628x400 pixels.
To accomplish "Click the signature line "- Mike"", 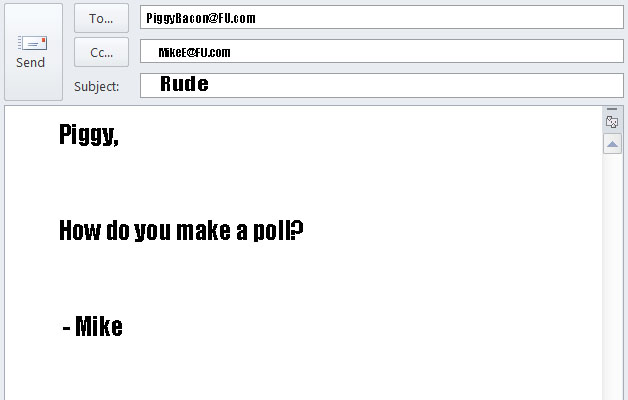I will click(92, 326).
